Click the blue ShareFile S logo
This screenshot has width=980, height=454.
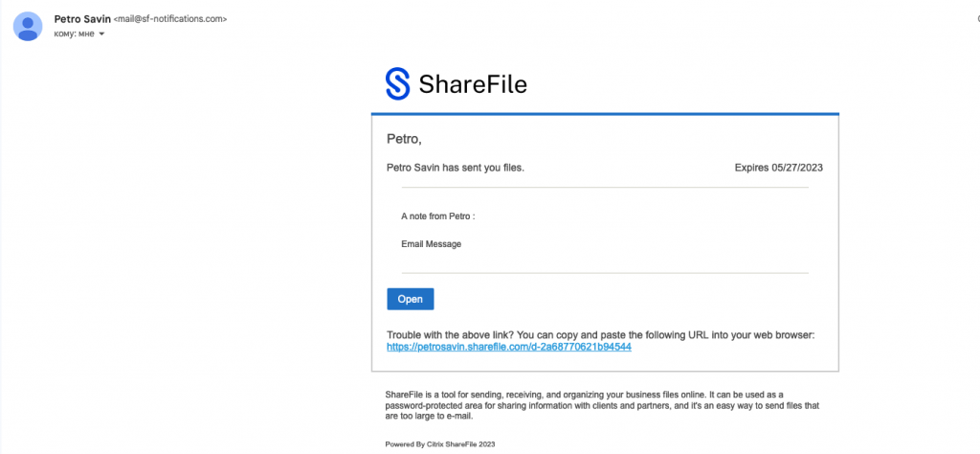pos(397,84)
